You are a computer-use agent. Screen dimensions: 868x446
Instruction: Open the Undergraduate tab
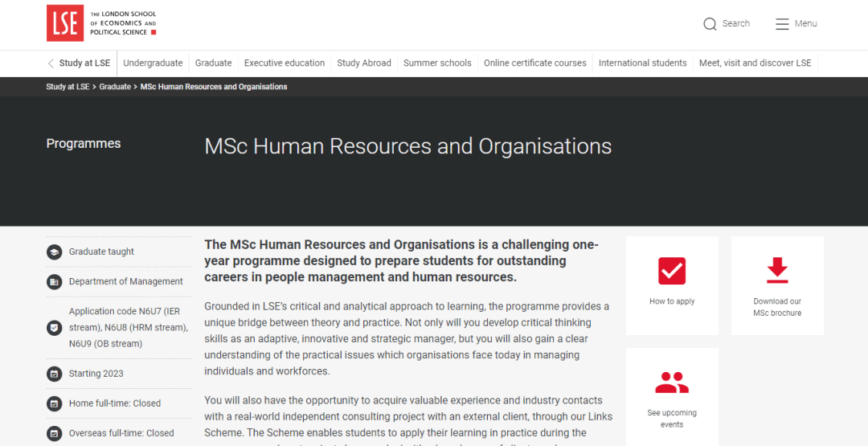pos(153,63)
